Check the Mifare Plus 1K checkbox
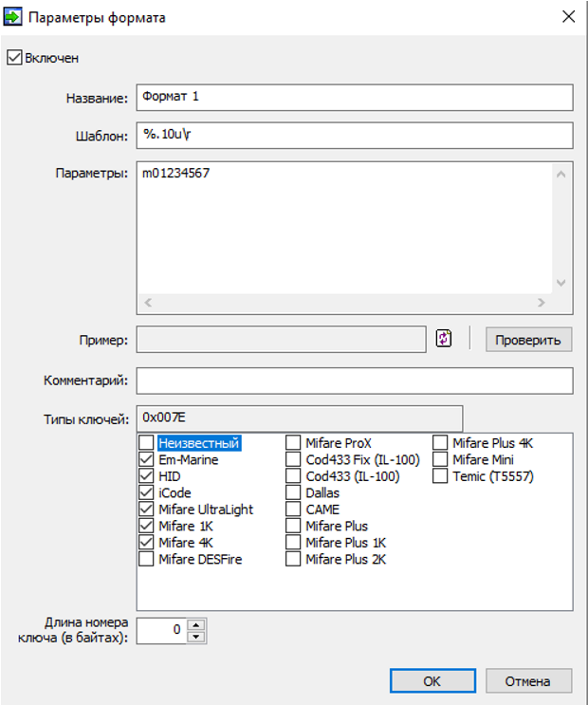 click(293, 543)
